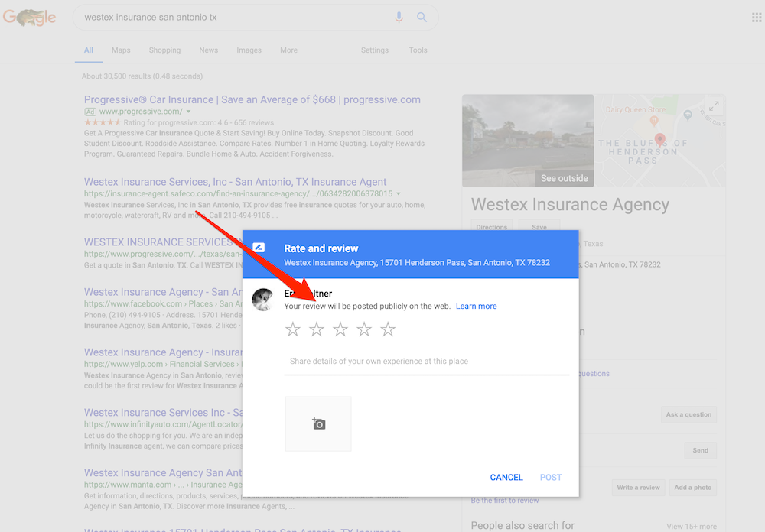
Task: Select the fifth rating star
Action: 388,329
